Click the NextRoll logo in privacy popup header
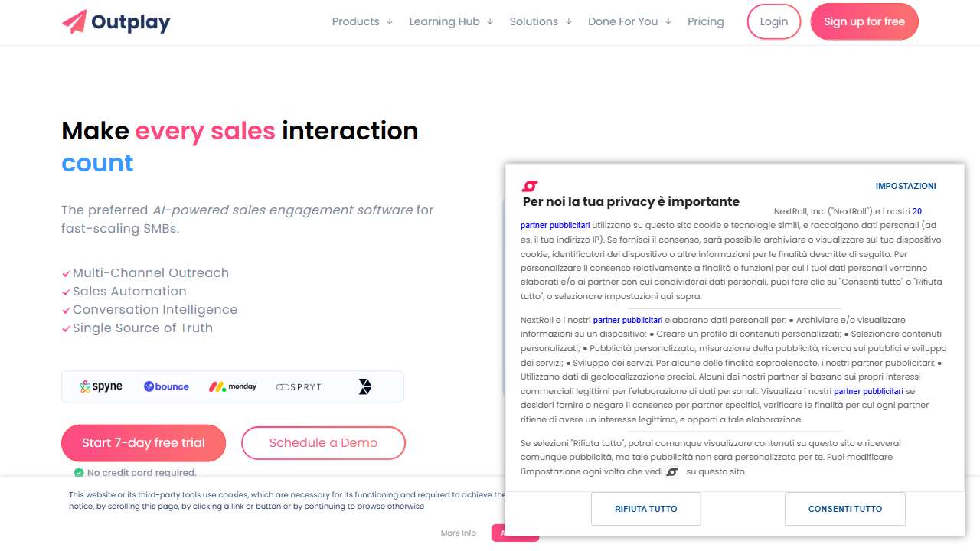This screenshot has width=980, height=551. tap(529, 186)
